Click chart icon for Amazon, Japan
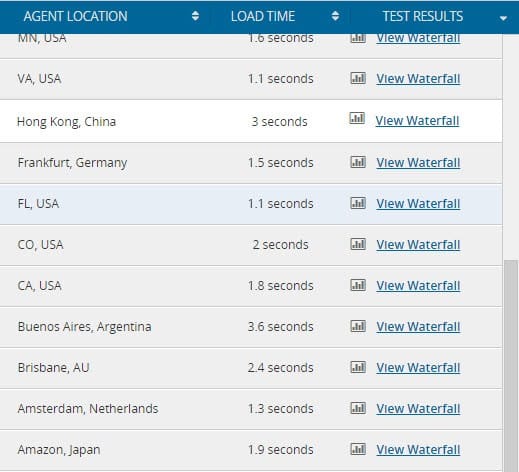This screenshot has width=519, height=472. pyautogui.click(x=358, y=449)
